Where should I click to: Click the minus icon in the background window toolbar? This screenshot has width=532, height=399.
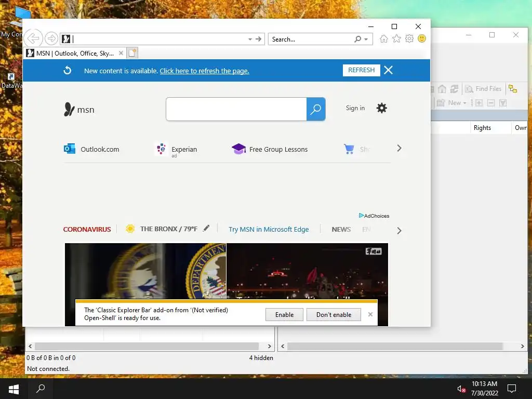[x=491, y=103]
